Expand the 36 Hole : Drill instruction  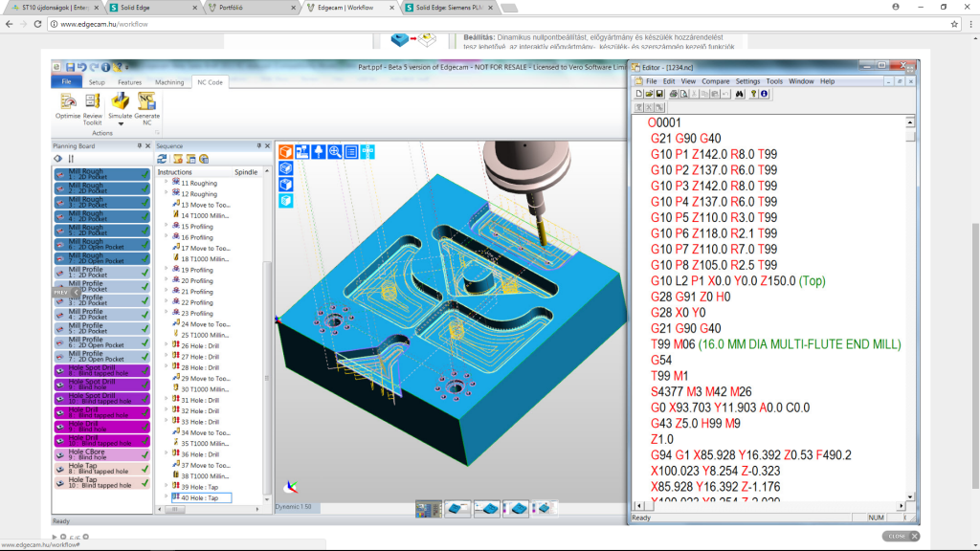click(x=167, y=453)
